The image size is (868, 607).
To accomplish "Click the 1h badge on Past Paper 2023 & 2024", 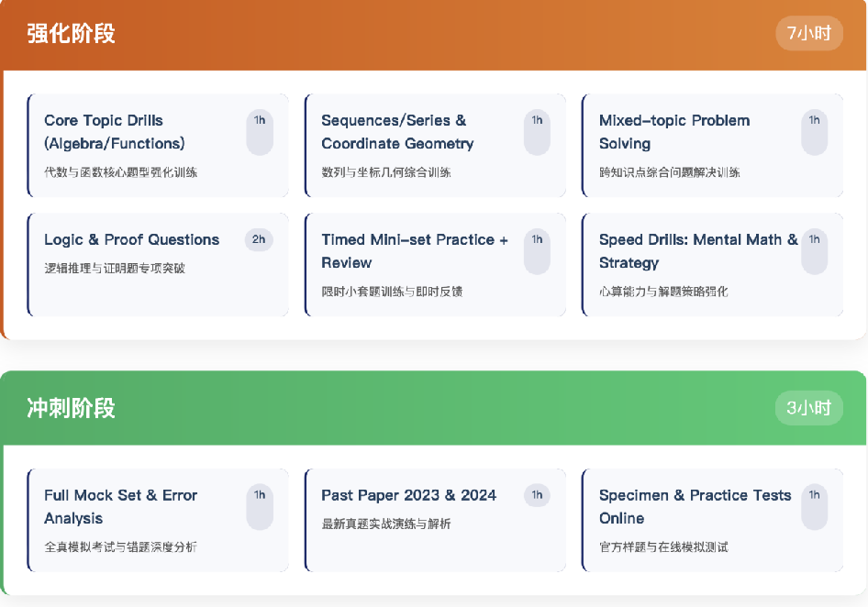I will (x=537, y=495).
